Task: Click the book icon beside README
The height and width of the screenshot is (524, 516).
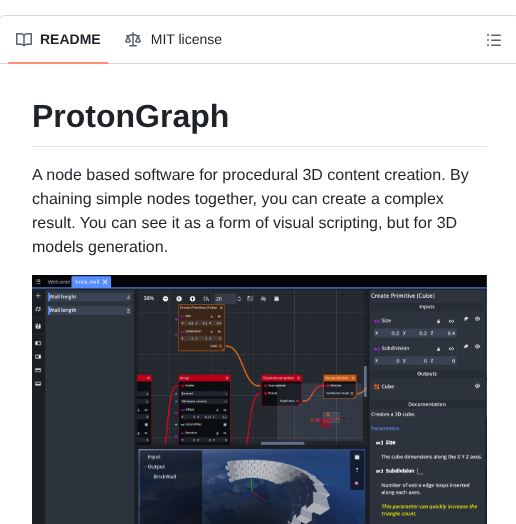Action: (24, 40)
